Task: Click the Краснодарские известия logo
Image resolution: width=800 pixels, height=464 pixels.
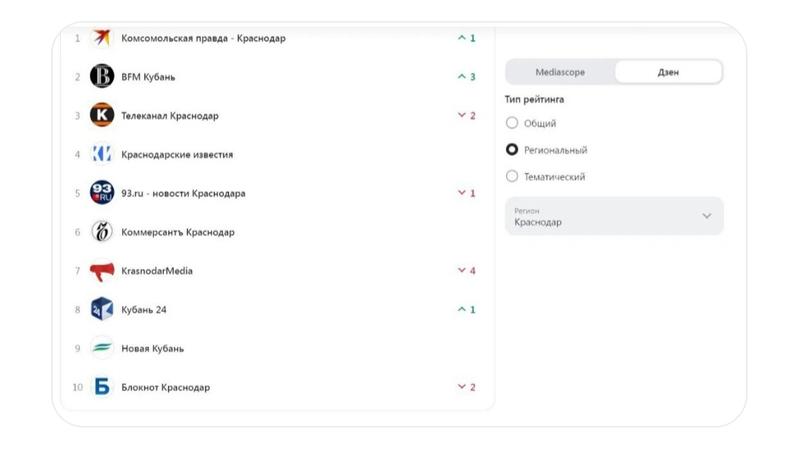Action: [102, 154]
